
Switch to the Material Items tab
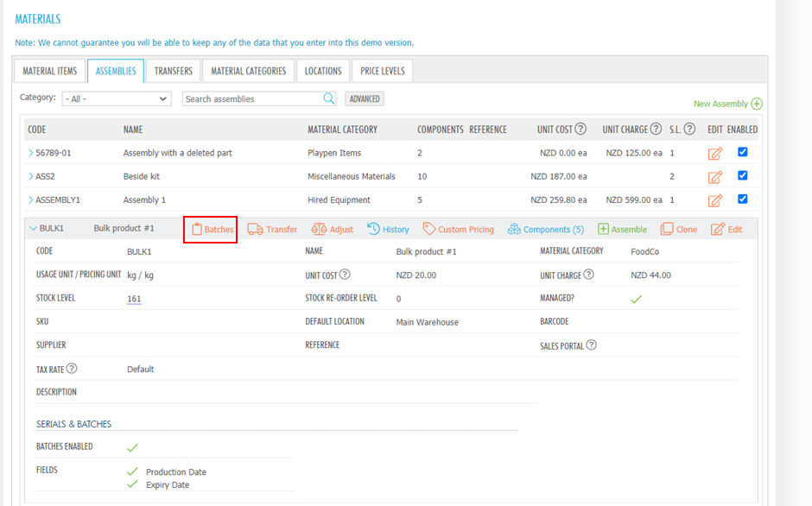pos(50,71)
